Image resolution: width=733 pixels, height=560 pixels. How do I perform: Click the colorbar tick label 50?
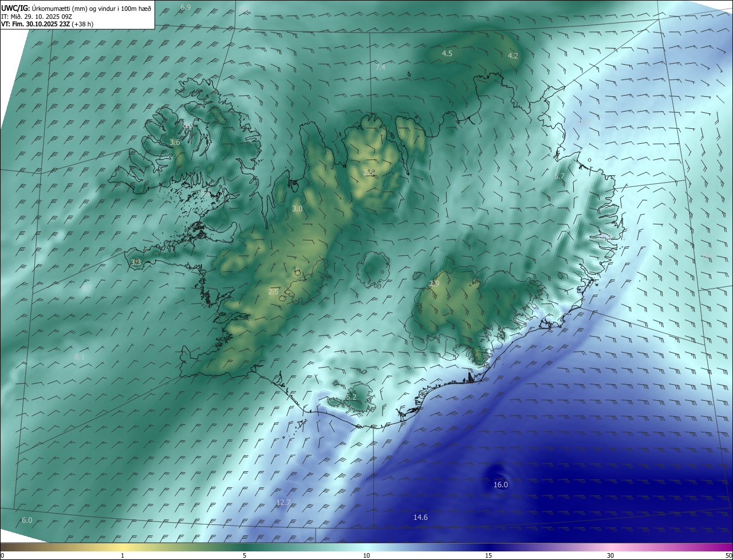click(x=728, y=556)
